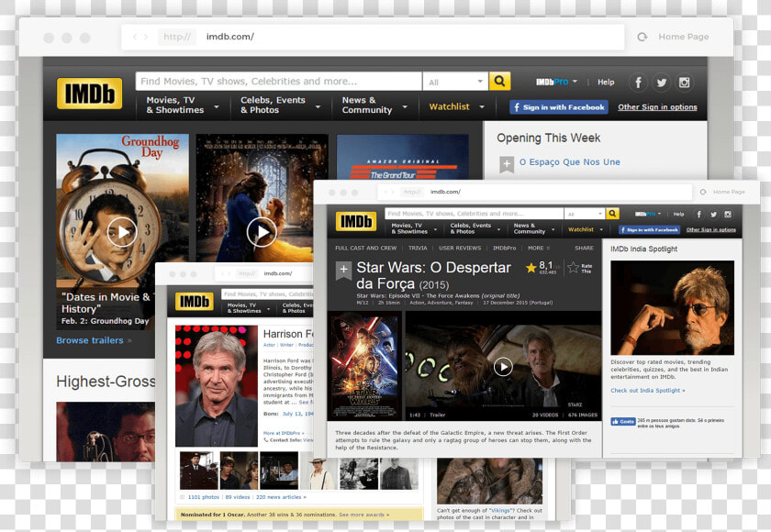This screenshot has height=532, width=771.
Task: Open the Instagram icon in main window header
Action: click(x=684, y=82)
